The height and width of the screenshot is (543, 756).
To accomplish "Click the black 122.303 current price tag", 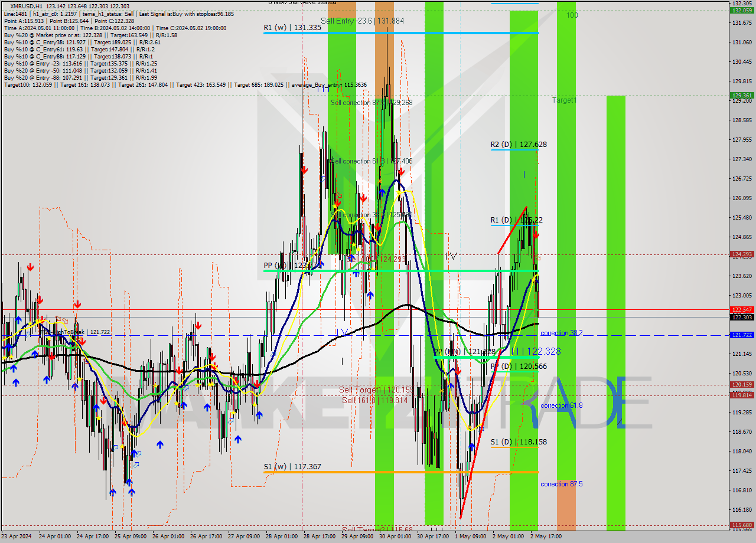I will tap(741, 317).
